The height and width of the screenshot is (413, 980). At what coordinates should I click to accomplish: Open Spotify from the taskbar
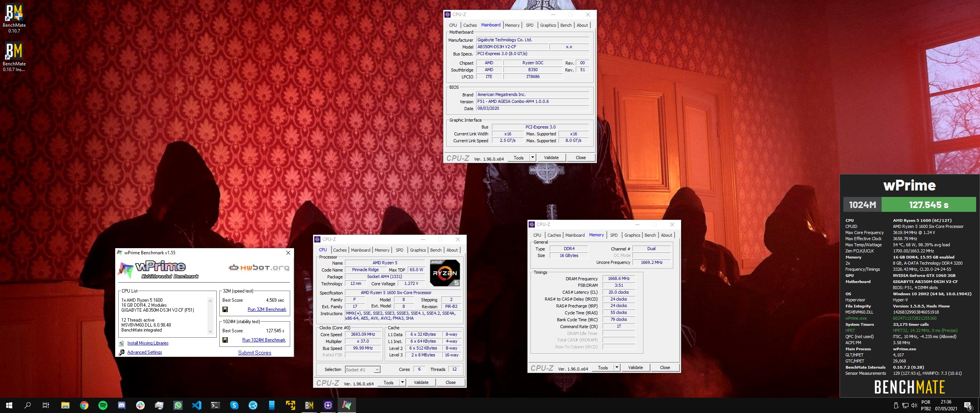tap(103, 405)
